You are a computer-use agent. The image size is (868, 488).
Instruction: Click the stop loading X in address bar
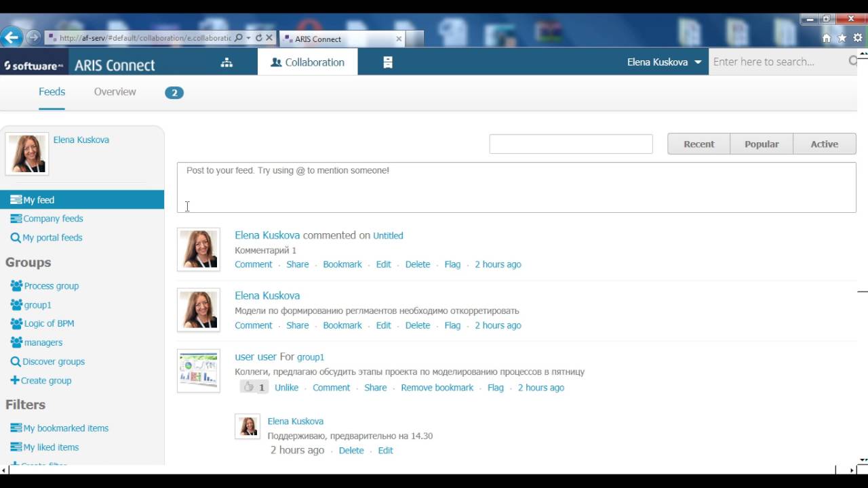269,39
